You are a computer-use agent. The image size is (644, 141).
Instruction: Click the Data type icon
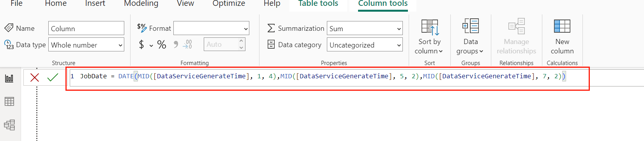9,45
